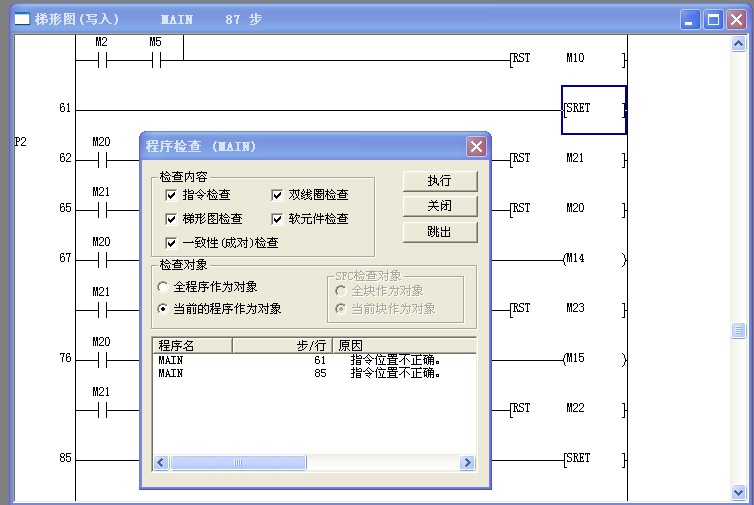The image size is (754, 505).
Task: Click the 原因 column header
Action: pyautogui.click(x=403, y=345)
